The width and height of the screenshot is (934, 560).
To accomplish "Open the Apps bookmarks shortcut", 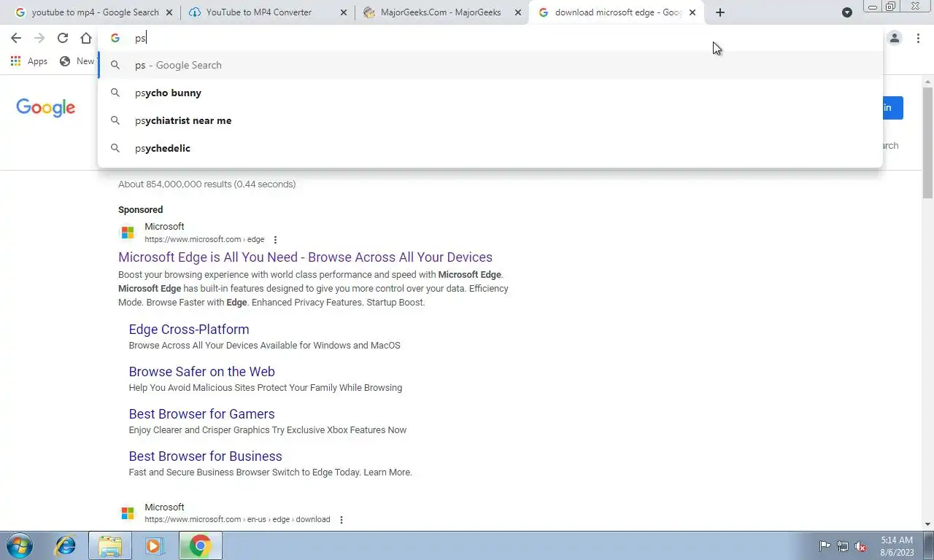I will [29, 61].
